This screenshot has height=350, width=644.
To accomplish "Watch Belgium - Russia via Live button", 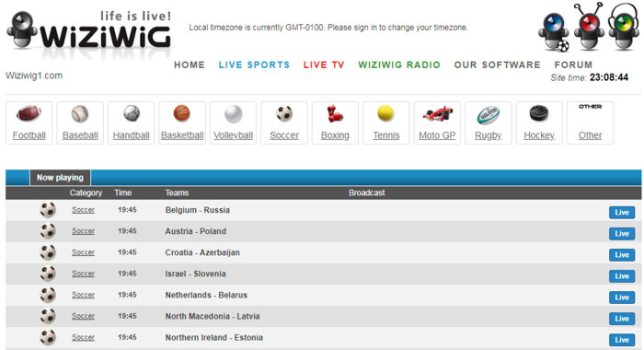I will pyautogui.click(x=622, y=212).
